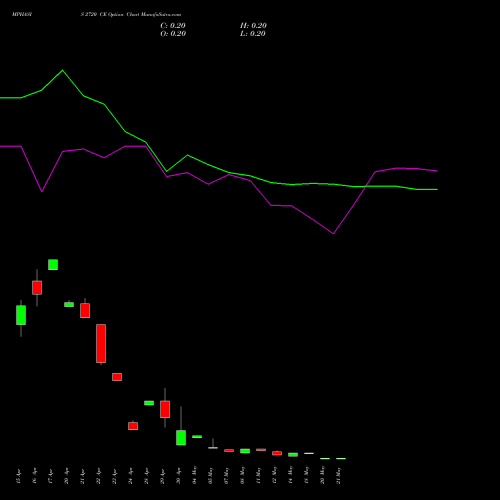
Task: Click the 17 Apr date label
Action: coord(50,476)
